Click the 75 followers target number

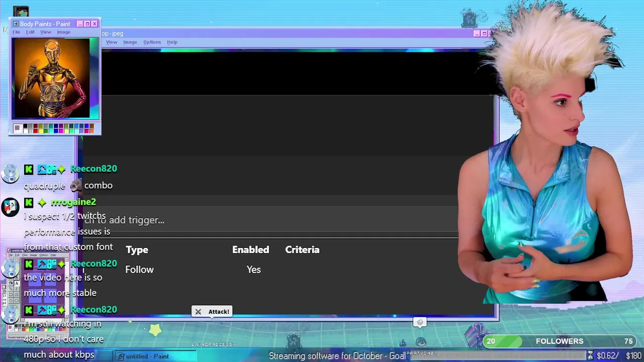pyautogui.click(x=628, y=341)
